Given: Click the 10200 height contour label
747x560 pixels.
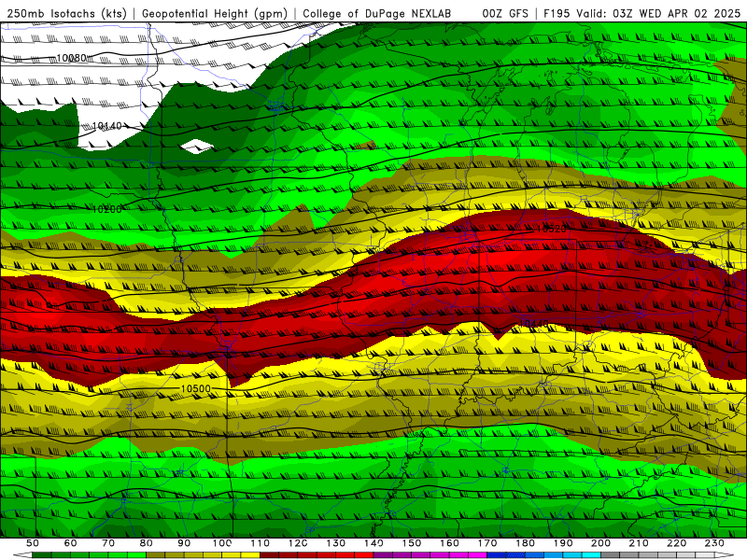Looking at the screenshot, I should click(x=106, y=209).
